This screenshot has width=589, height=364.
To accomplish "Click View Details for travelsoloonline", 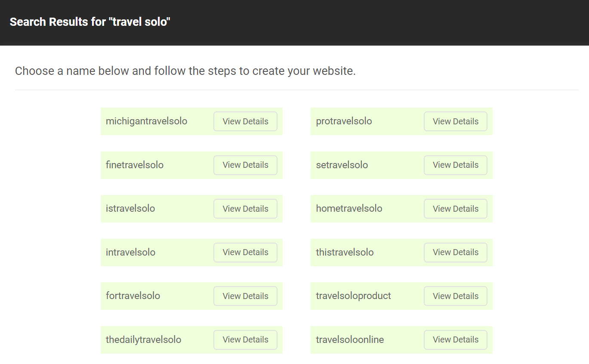I will click(x=455, y=339).
